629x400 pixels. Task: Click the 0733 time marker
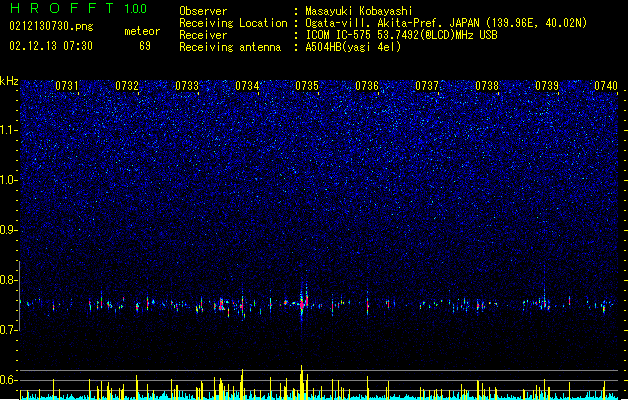click(187, 86)
